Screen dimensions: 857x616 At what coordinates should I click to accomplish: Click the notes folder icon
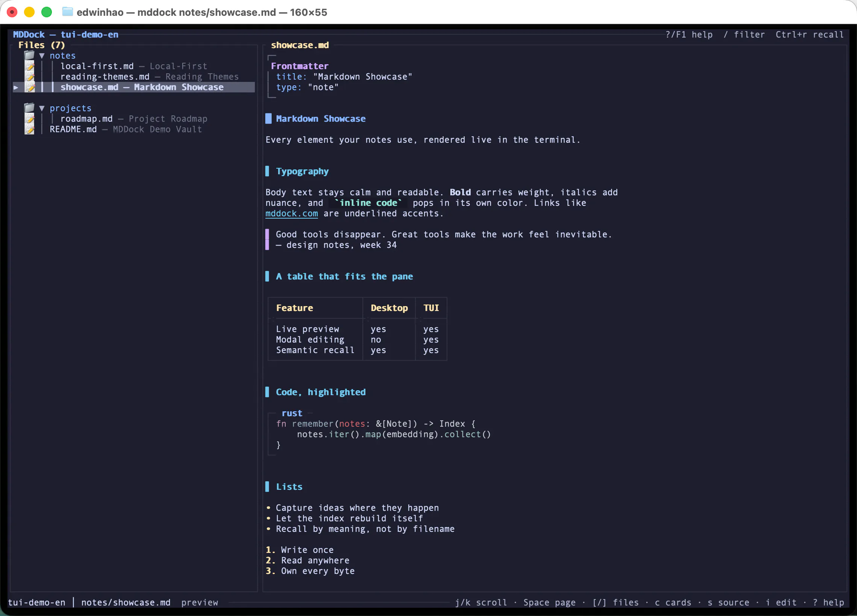[x=29, y=56]
